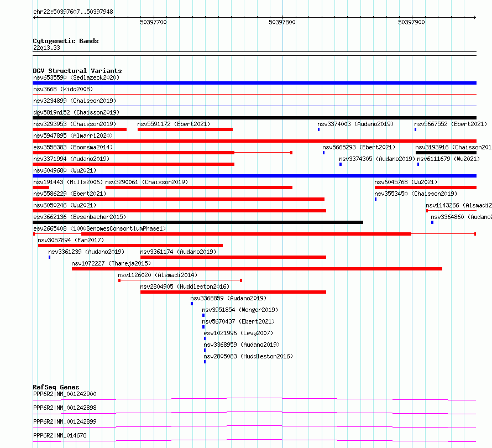Image resolution: width=492 pixels, height=448 pixels.
Task: Click the red bar under nsv5591172
Action: tap(185, 129)
